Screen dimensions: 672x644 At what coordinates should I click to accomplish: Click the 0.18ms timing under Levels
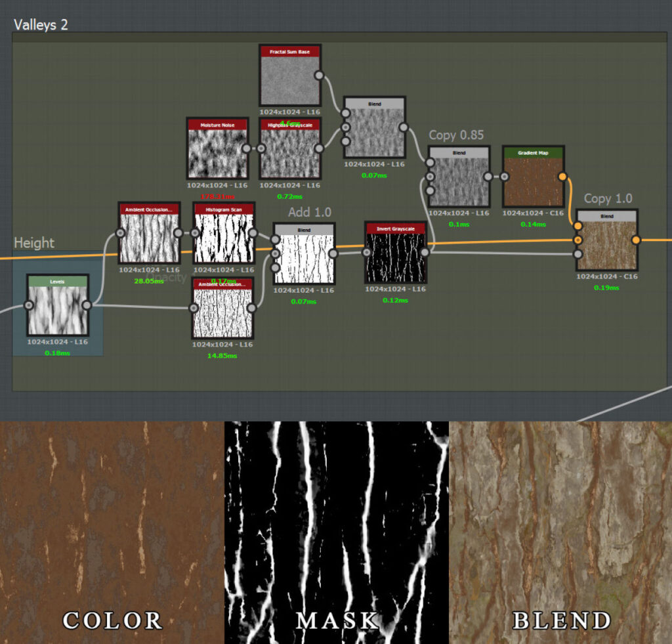pos(58,353)
